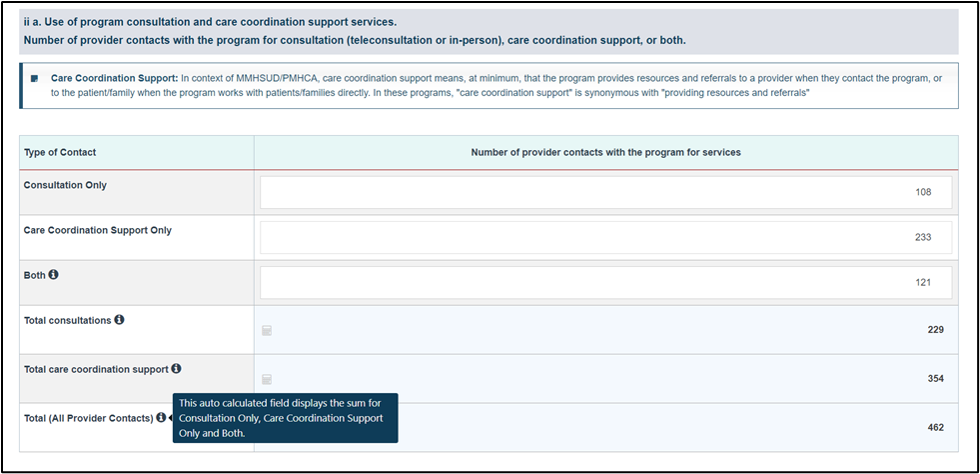This screenshot has width=980, height=474.
Task: Click the info icon beside Total consultations
Action: click(119, 320)
